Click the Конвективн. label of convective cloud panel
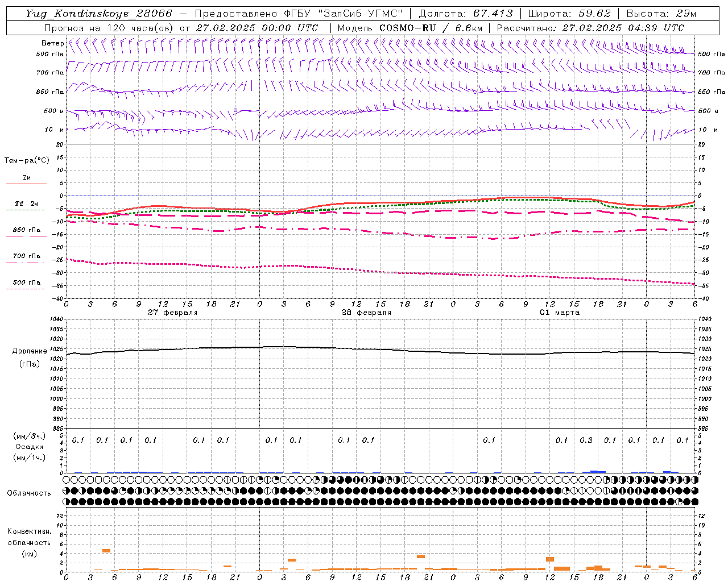Image resolution: width=728 pixels, height=582 pixels. tap(29, 531)
